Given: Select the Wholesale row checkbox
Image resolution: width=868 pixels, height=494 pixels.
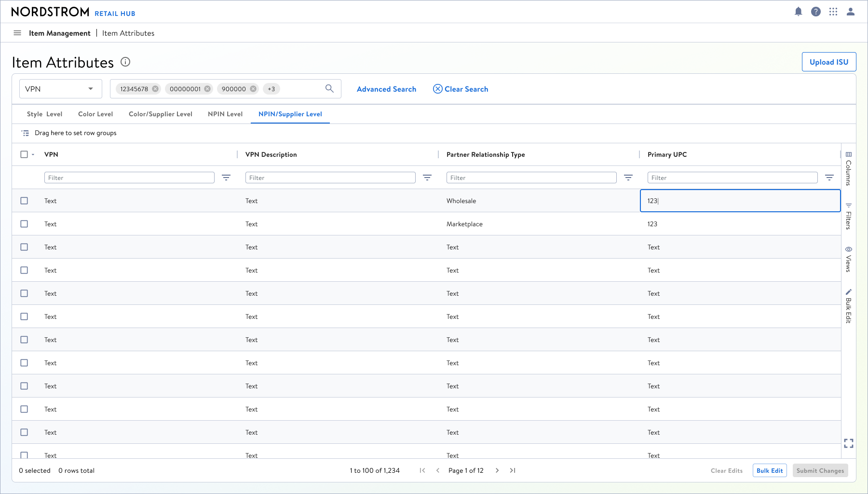Looking at the screenshot, I should coord(24,201).
